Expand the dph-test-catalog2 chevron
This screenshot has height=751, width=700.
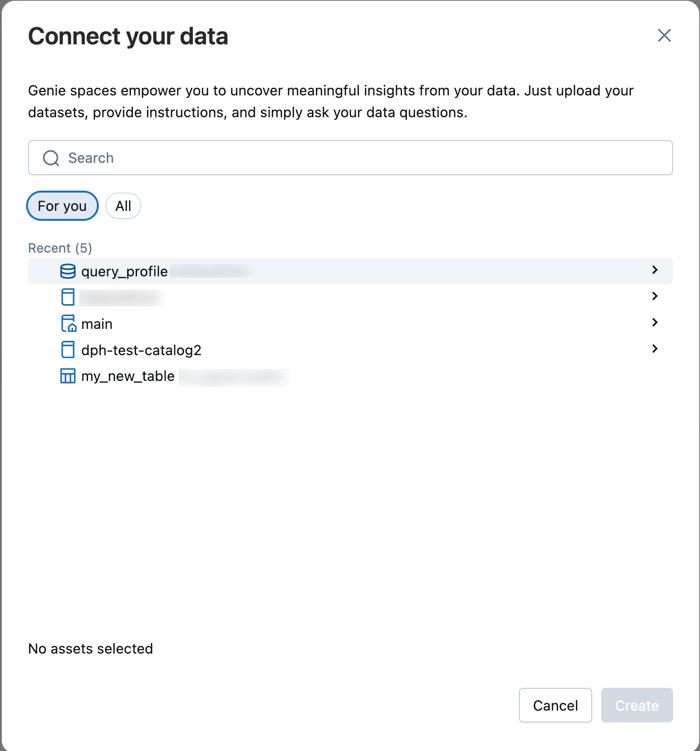point(655,349)
